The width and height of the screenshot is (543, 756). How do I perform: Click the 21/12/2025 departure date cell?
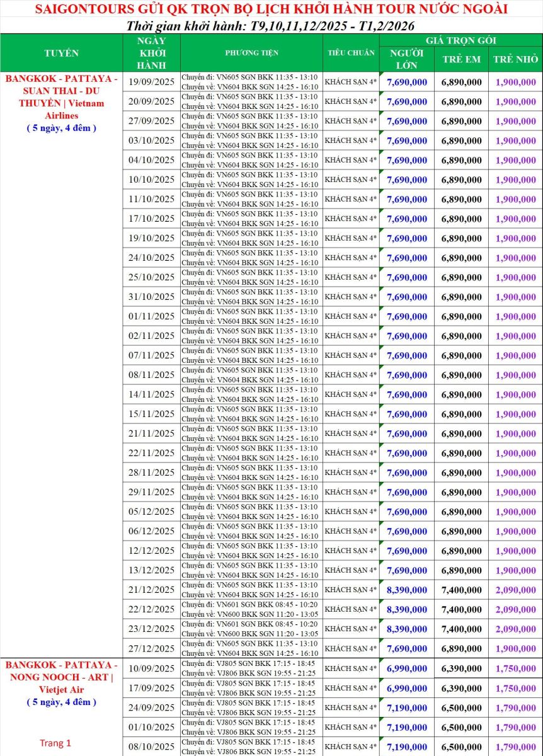pos(151,590)
